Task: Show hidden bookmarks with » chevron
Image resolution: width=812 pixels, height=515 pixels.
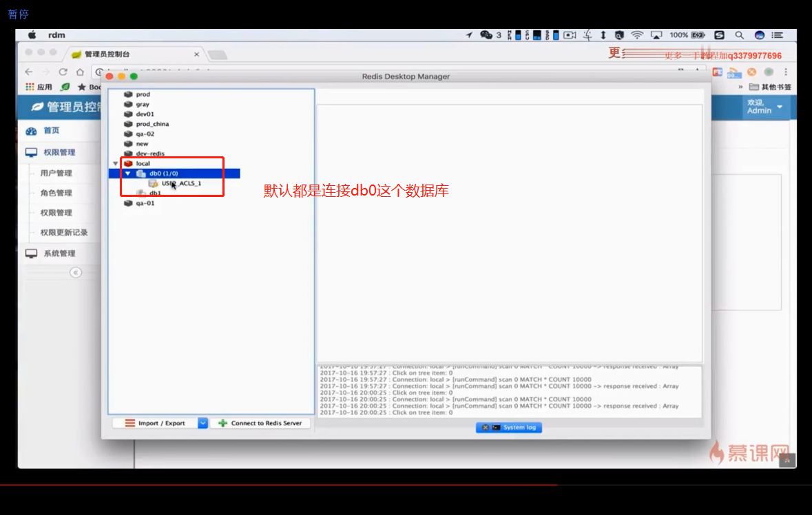Action: (740, 87)
